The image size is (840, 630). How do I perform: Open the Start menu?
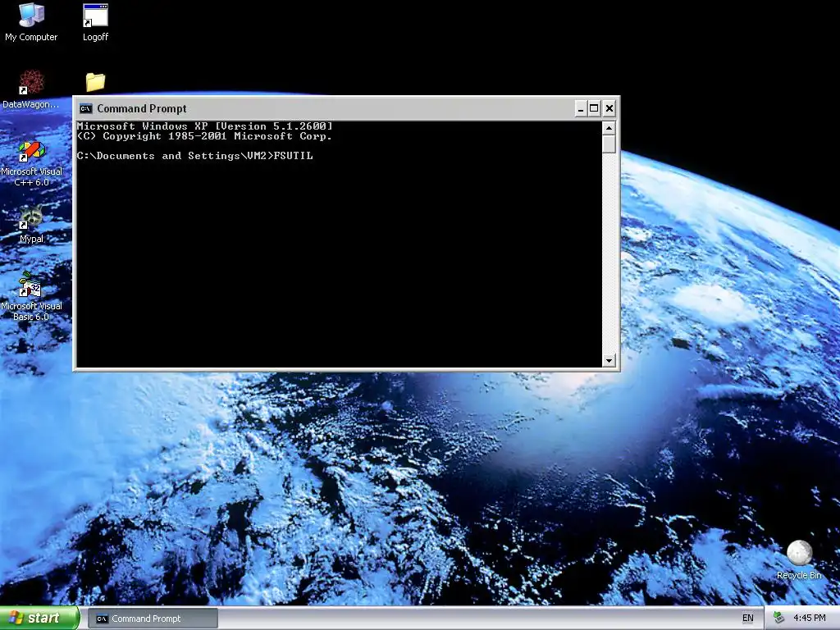pos(39,618)
